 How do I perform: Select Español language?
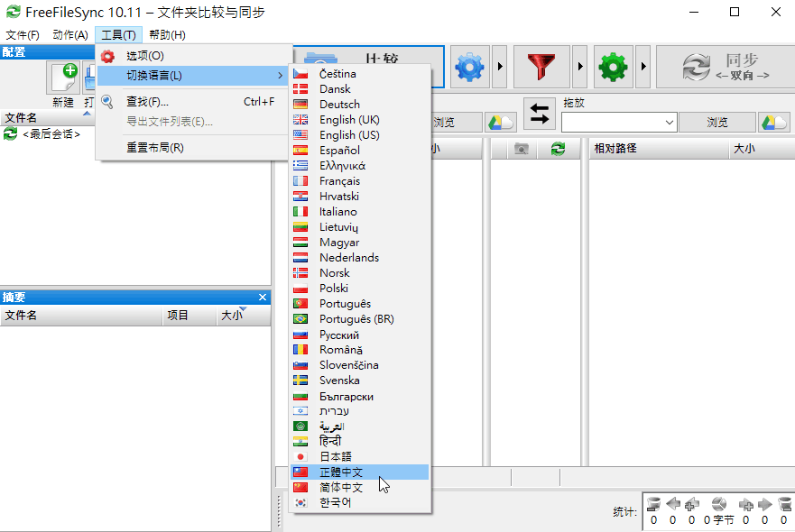tap(360, 151)
